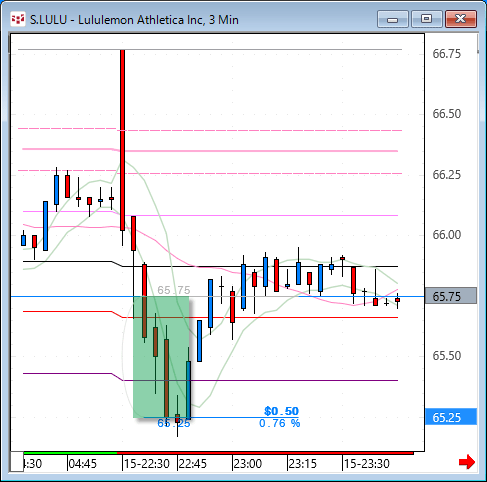The image size is (487, 482).
Task: Click the red scroll-right arrow
Action: [x=467, y=462]
